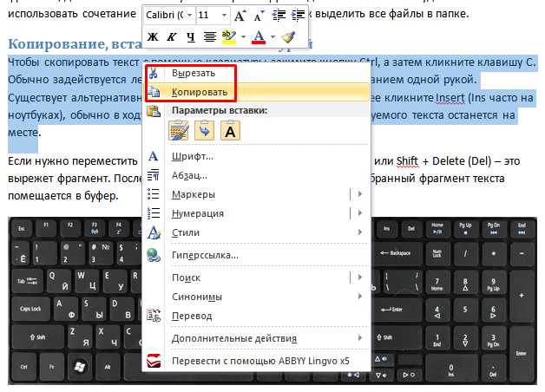Increase font size with grow icon

240,15
